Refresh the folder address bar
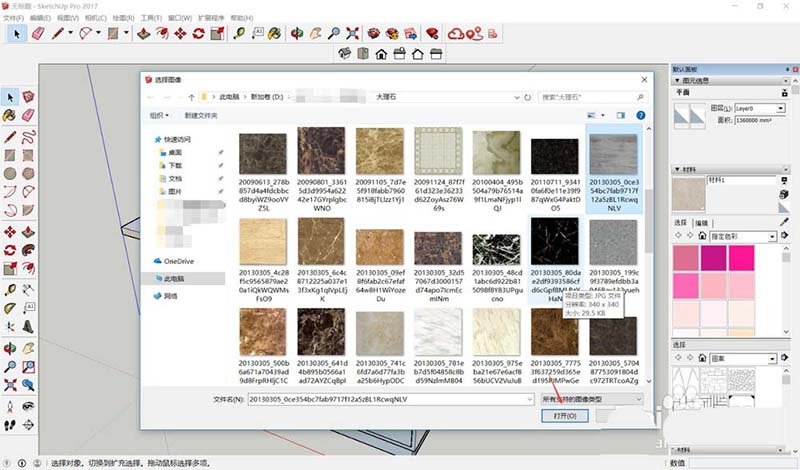 point(530,97)
